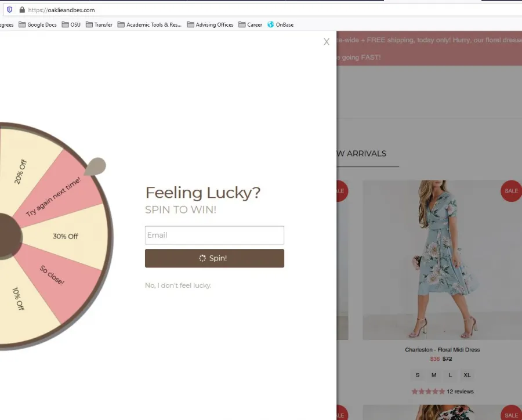
Task: Open the Charleston Floral Midi Dress image
Action: [x=442, y=260]
